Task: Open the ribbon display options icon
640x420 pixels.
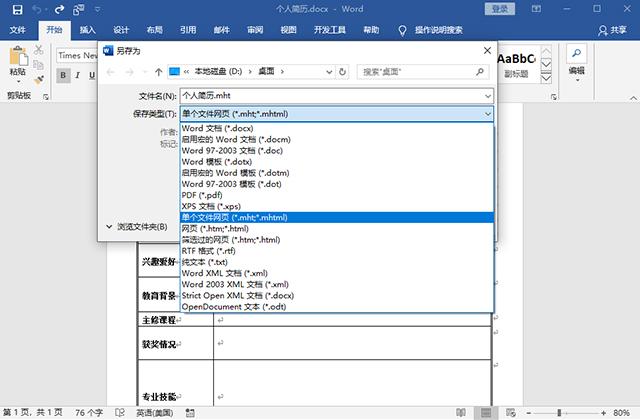Action: coord(536,9)
